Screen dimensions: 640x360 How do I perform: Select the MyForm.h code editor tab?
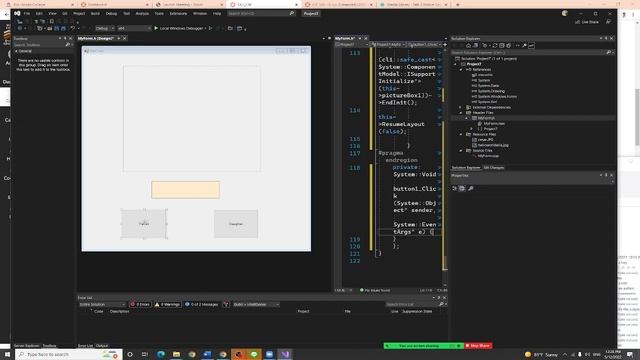pos(345,38)
